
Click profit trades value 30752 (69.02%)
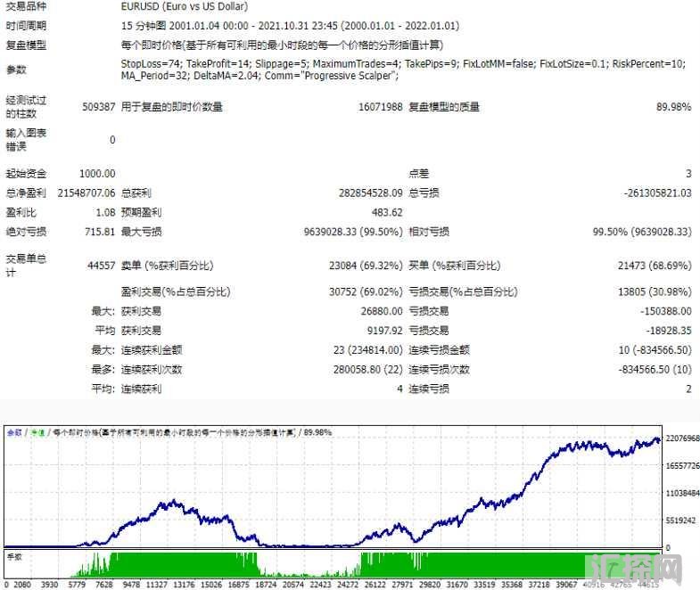pyautogui.click(x=366, y=291)
